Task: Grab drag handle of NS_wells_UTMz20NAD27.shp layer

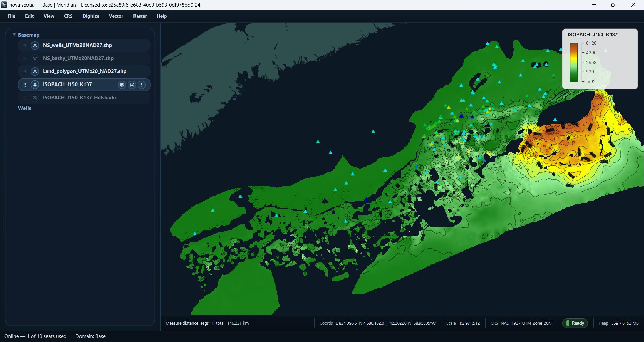Action: click(25, 46)
